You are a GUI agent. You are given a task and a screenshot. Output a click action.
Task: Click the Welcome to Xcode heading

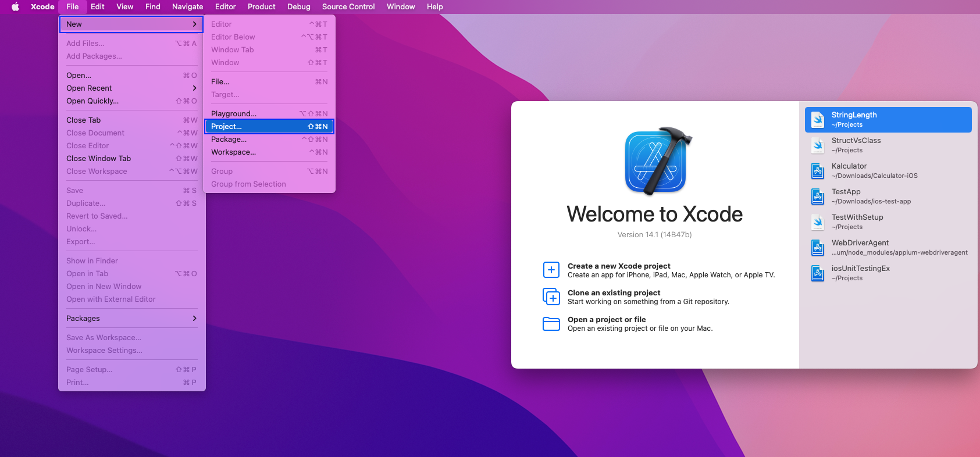click(654, 214)
